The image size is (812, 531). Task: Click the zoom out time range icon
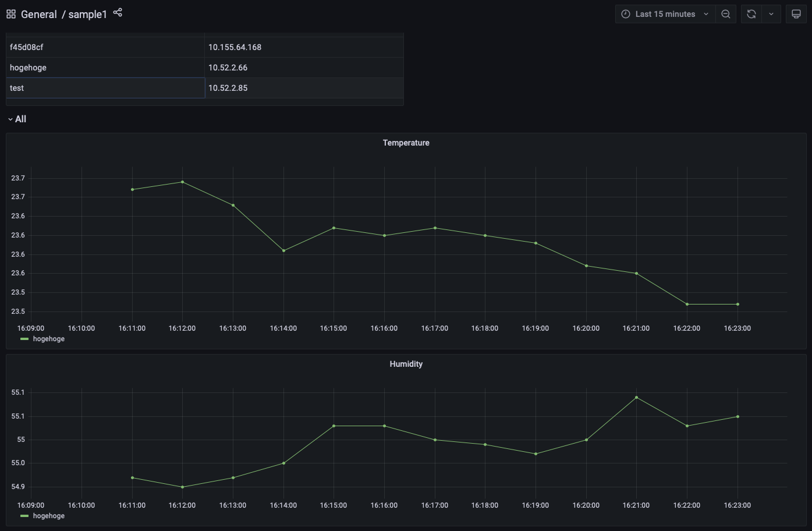point(726,14)
